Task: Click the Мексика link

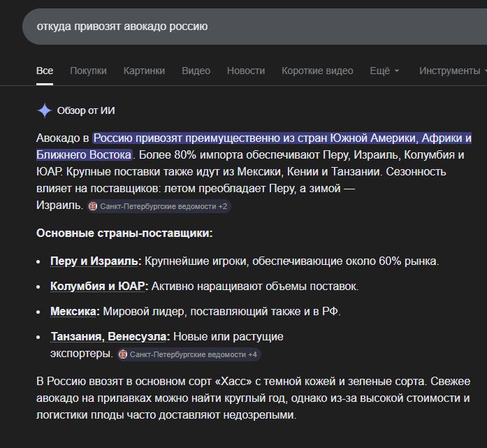Action: [74, 311]
